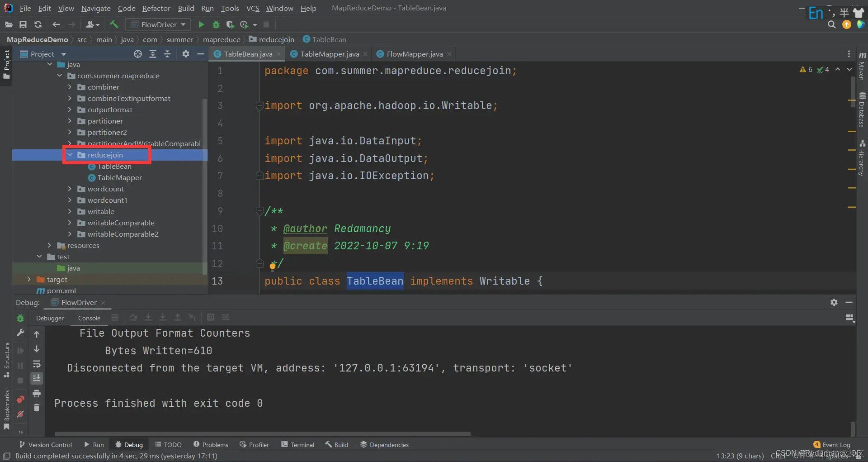
Task: Click the update available orange arrow icon
Action: click(x=846, y=24)
